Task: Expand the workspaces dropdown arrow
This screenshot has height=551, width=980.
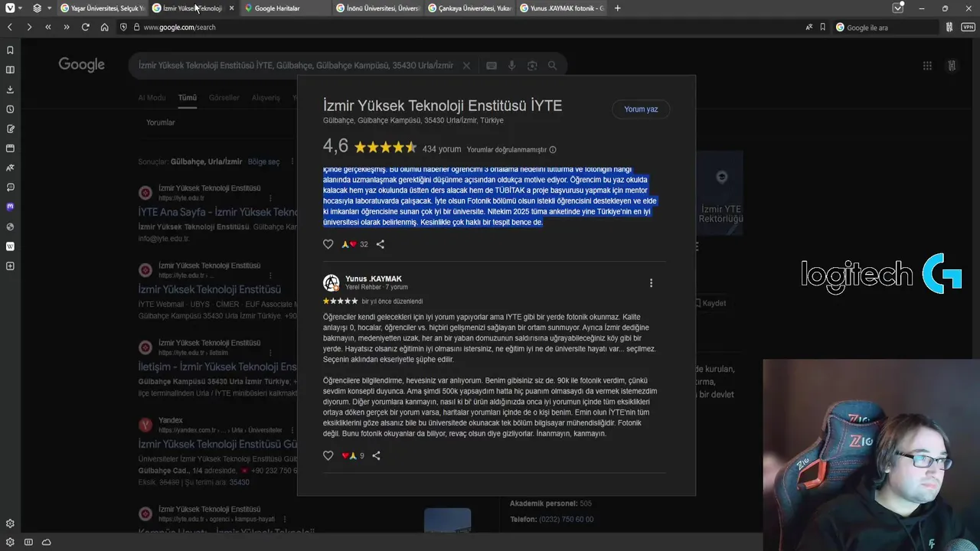Action: (x=50, y=8)
